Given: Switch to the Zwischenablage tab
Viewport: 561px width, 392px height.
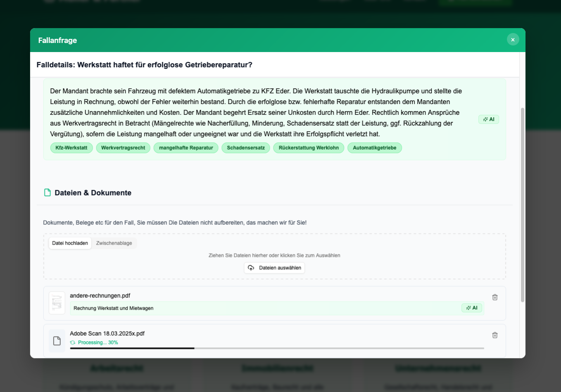Looking at the screenshot, I should coord(114,243).
